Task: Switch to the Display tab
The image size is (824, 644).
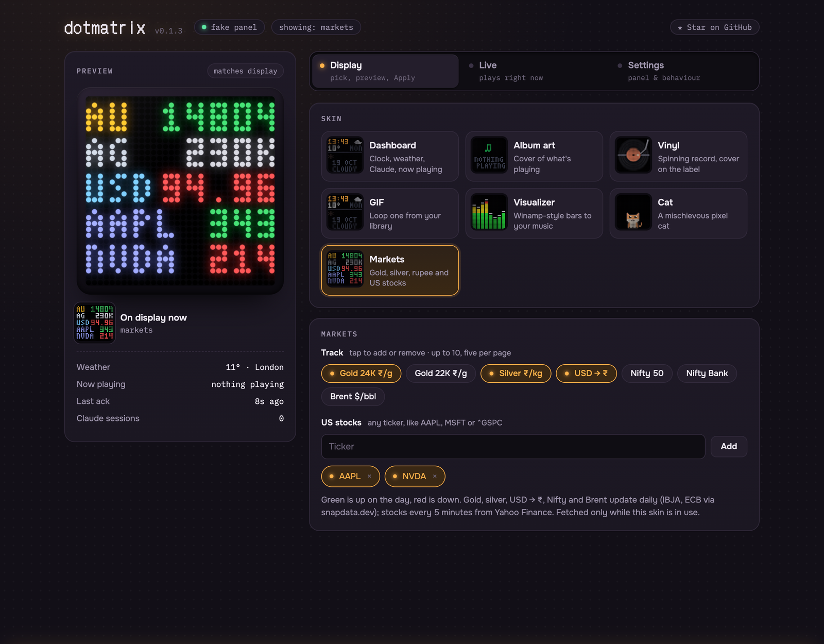Action: pos(385,71)
